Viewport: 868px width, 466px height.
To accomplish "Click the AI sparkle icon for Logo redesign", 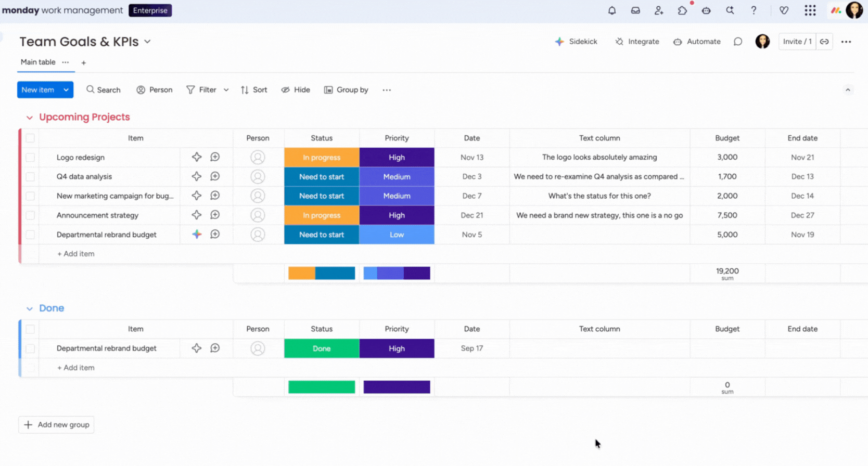I will [196, 157].
